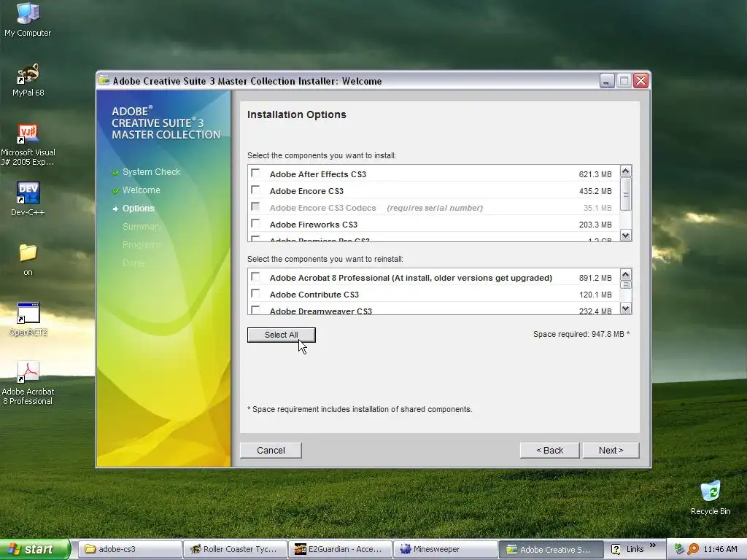
Task: Click the install list scroll down arrow
Action: [x=626, y=236]
